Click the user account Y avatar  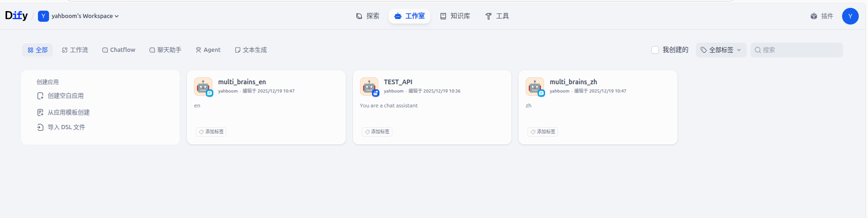tap(850, 16)
